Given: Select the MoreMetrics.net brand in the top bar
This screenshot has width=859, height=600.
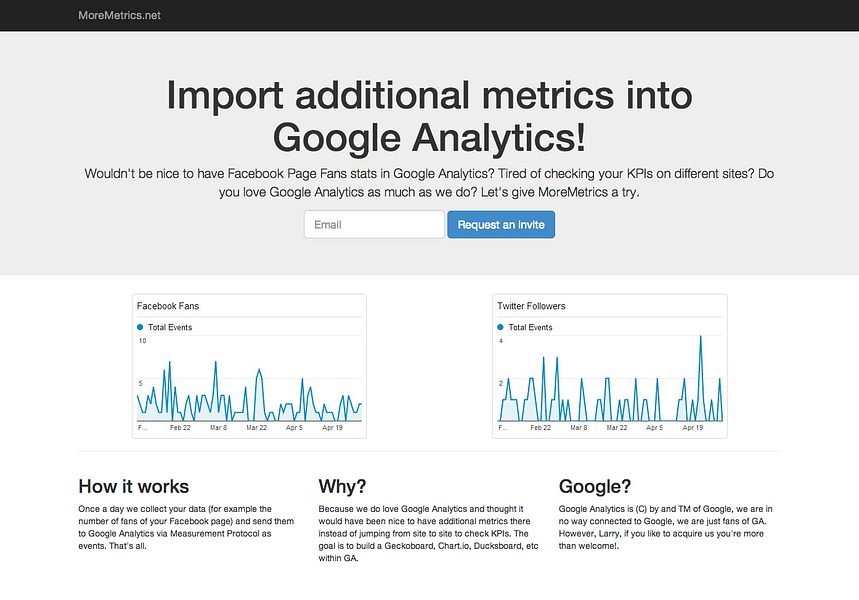Looking at the screenshot, I should 119,15.
